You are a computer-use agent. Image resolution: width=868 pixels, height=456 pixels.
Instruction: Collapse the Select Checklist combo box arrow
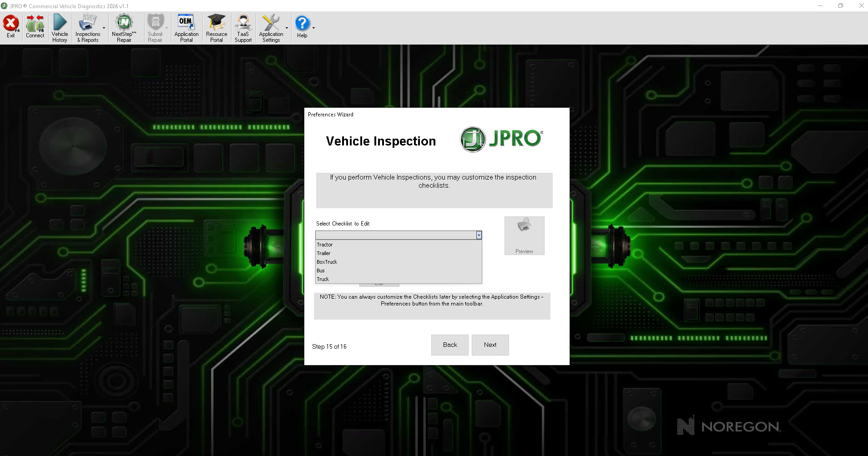tap(479, 235)
